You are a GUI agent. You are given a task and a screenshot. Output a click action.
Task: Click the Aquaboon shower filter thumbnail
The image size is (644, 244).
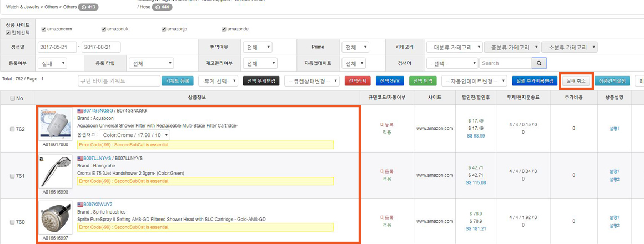pyautogui.click(x=55, y=125)
